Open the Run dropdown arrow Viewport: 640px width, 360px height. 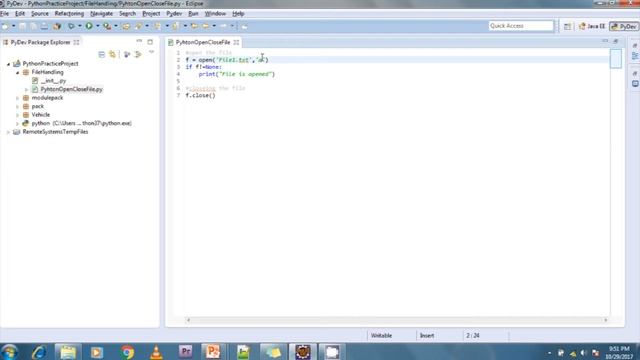(98, 26)
